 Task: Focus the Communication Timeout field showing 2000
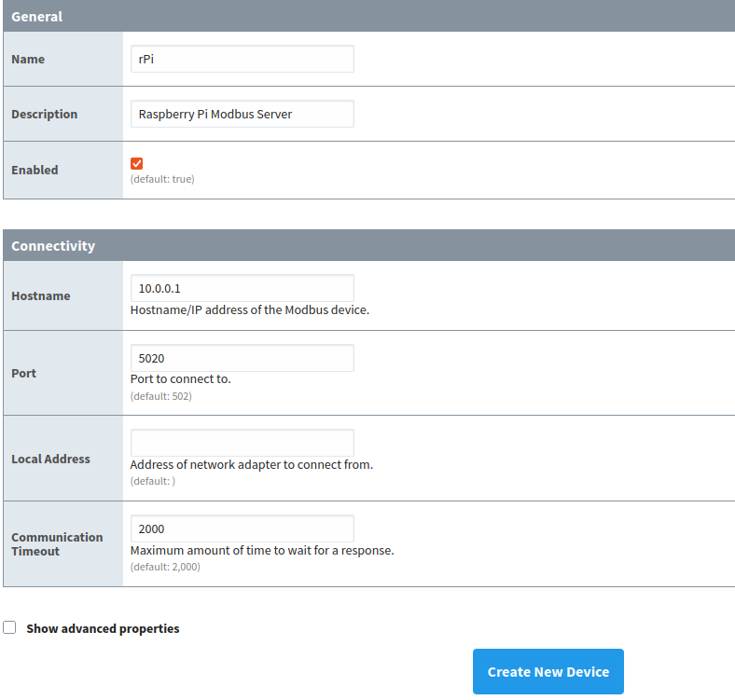click(242, 528)
